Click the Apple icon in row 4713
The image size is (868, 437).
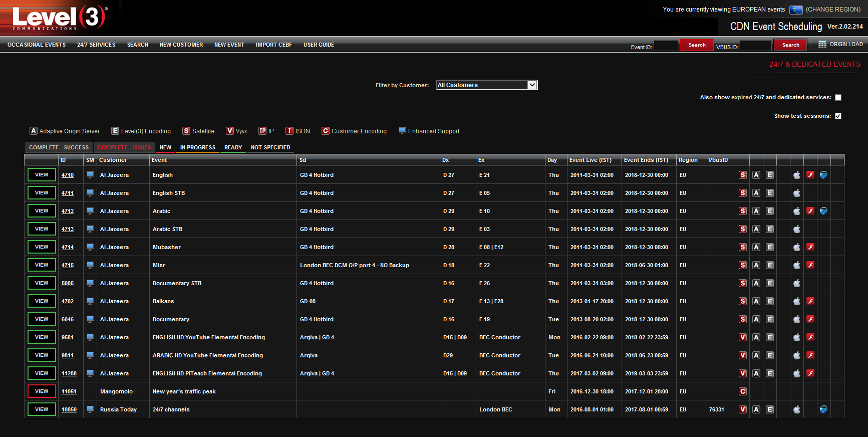point(797,229)
